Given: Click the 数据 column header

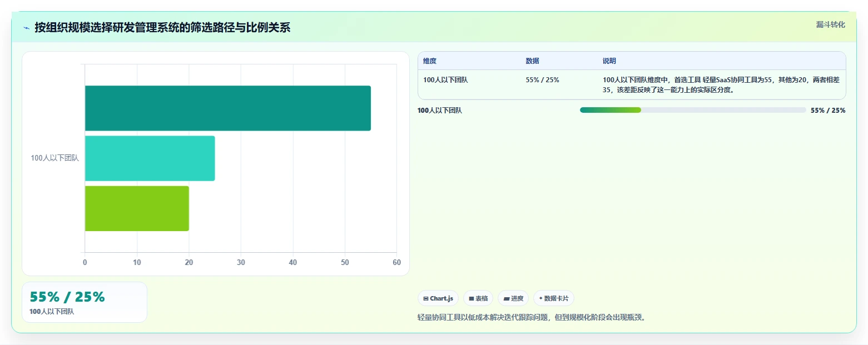Looking at the screenshot, I should (x=532, y=61).
